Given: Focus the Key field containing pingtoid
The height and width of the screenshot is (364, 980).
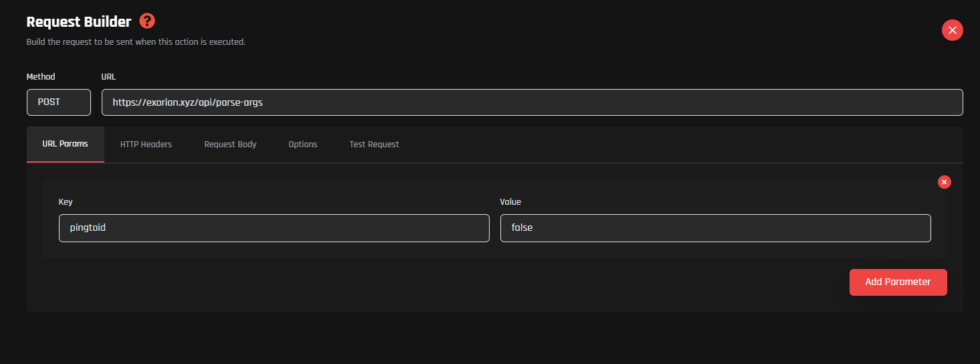Looking at the screenshot, I should tap(274, 228).
